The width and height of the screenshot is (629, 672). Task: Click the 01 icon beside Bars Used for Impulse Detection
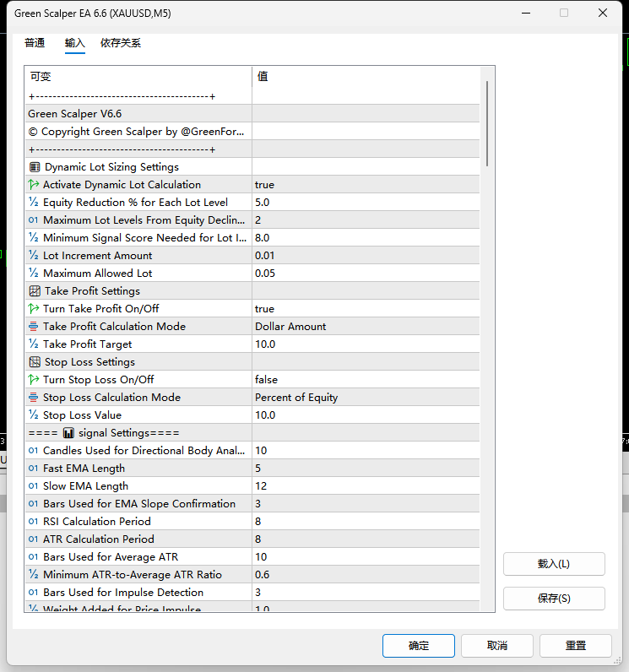click(x=34, y=593)
